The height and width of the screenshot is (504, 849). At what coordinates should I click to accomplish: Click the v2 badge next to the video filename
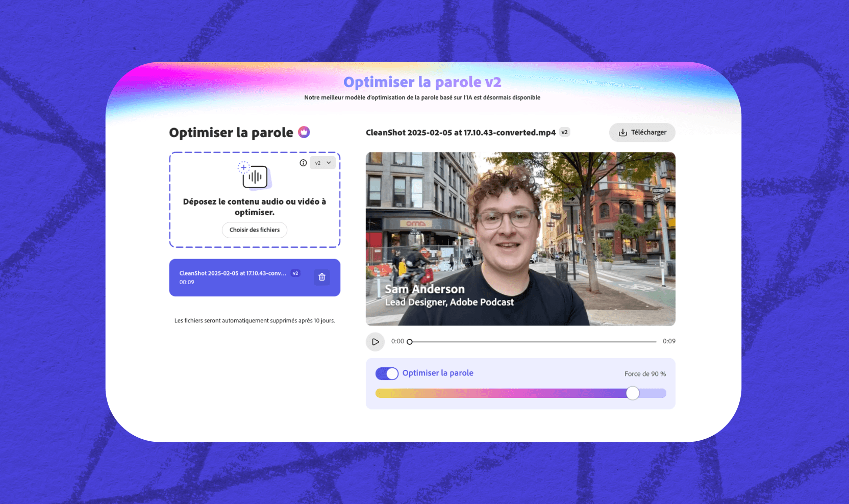pyautogui.click(x=564, y=132)
